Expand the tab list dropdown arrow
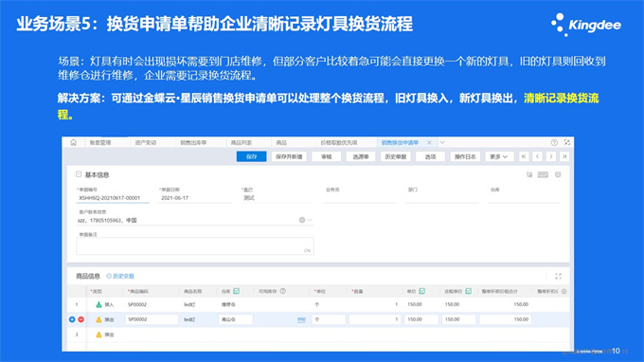644x362 pixels. point(442,142)
